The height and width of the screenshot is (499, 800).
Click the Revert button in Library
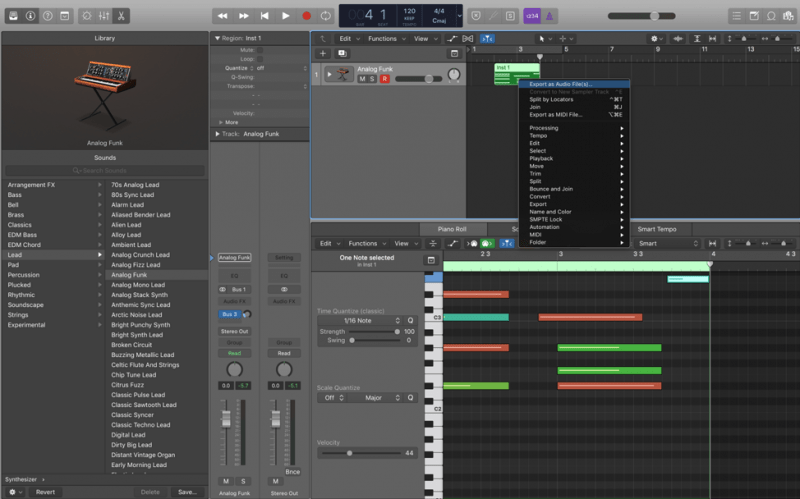[x=45, y=492]
